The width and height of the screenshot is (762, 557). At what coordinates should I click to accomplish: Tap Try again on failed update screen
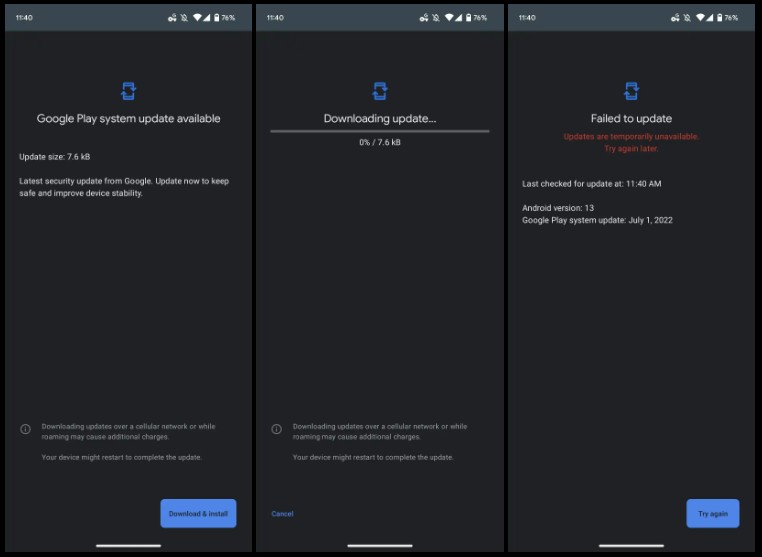[713, 513]
